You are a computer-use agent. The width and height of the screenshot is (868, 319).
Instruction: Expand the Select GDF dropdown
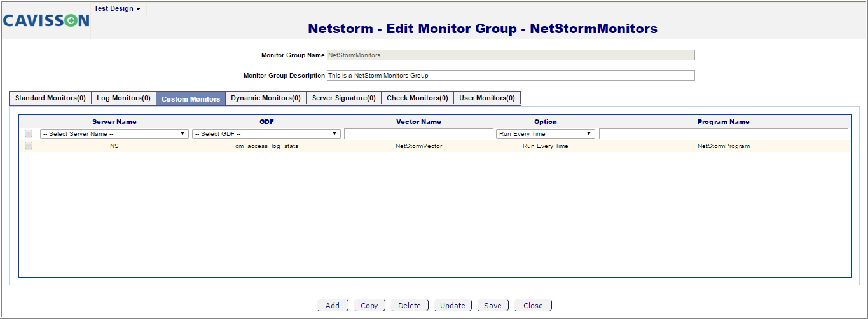point(266,133)
